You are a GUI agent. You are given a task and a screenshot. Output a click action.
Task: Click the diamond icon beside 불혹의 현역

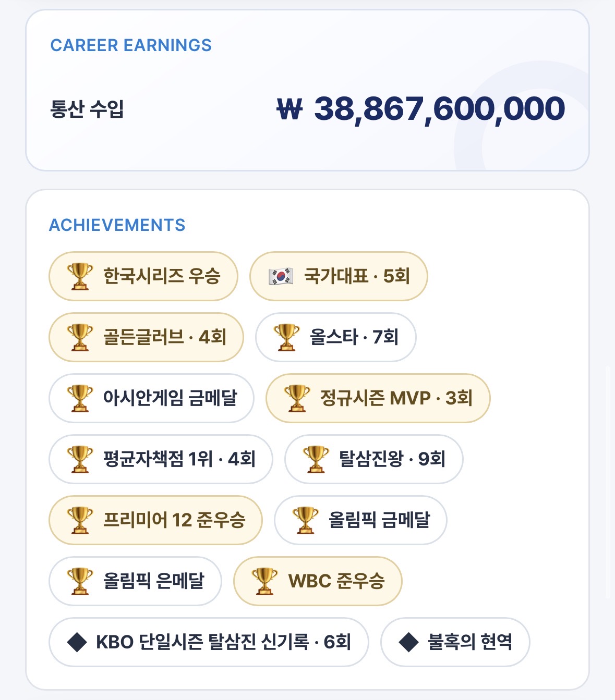pyautogui.click(x=409, y=642)
